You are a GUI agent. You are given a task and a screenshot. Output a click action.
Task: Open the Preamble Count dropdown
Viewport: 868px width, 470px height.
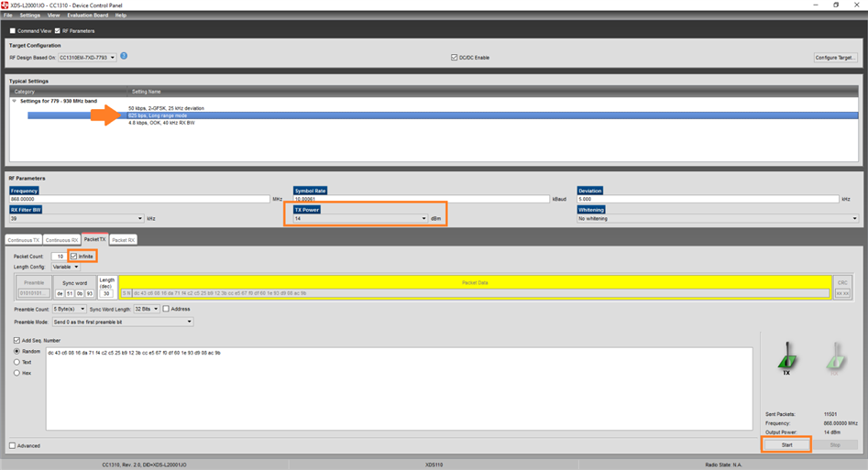[x=69, y=309]
